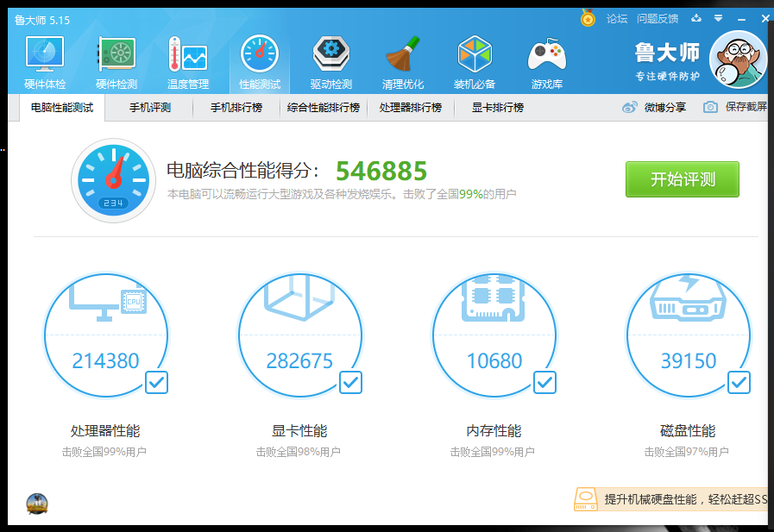The image size is (774, 532).
Task: Uncheck the 处理器性能 test checkbox
Action: point(156,382)
